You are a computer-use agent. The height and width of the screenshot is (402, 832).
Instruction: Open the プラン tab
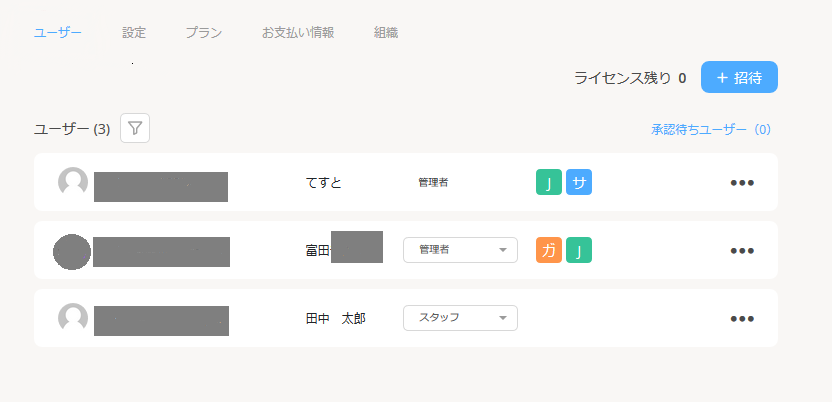(204, 32)
